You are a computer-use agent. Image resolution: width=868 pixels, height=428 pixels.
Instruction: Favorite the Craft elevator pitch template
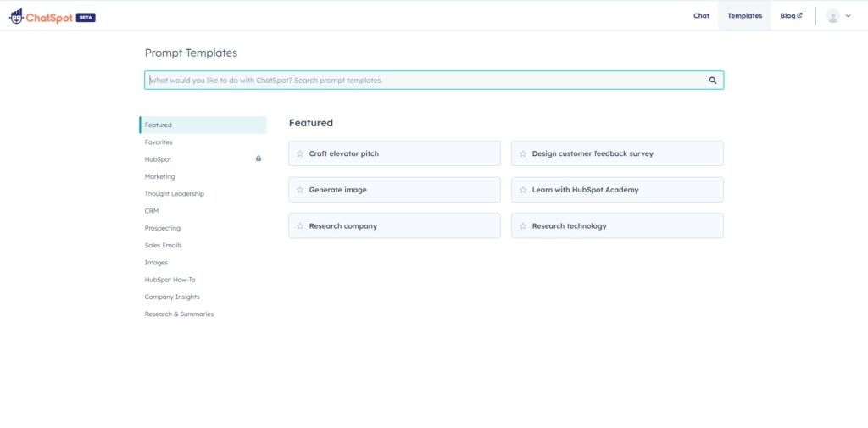300,153
